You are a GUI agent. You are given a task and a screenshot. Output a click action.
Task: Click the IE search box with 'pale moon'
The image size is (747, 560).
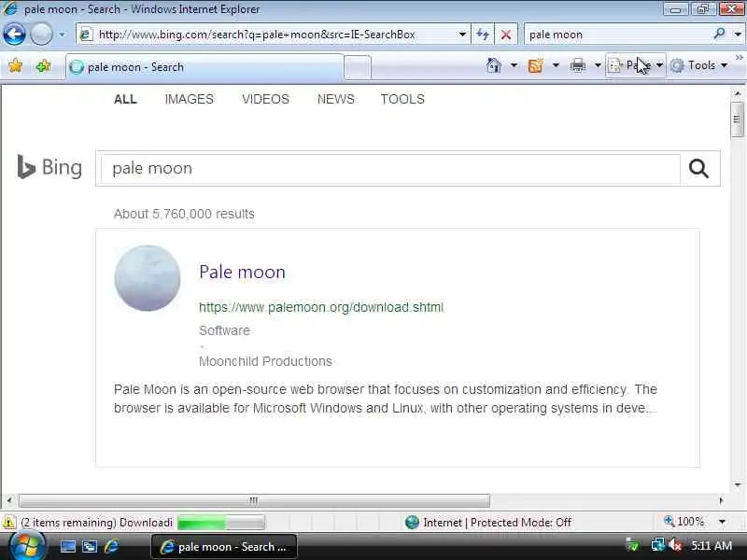click(617, 35)
